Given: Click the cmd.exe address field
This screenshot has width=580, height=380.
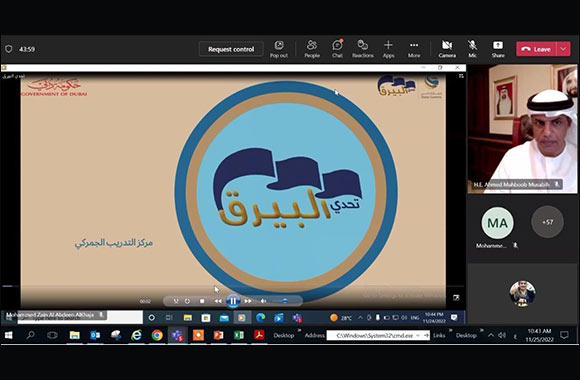Looking at the screenshot, I should (374, 335).
